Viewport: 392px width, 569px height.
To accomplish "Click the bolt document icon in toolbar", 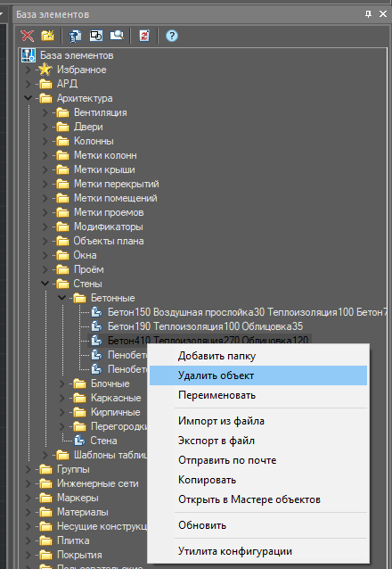I will click(75, 36).
